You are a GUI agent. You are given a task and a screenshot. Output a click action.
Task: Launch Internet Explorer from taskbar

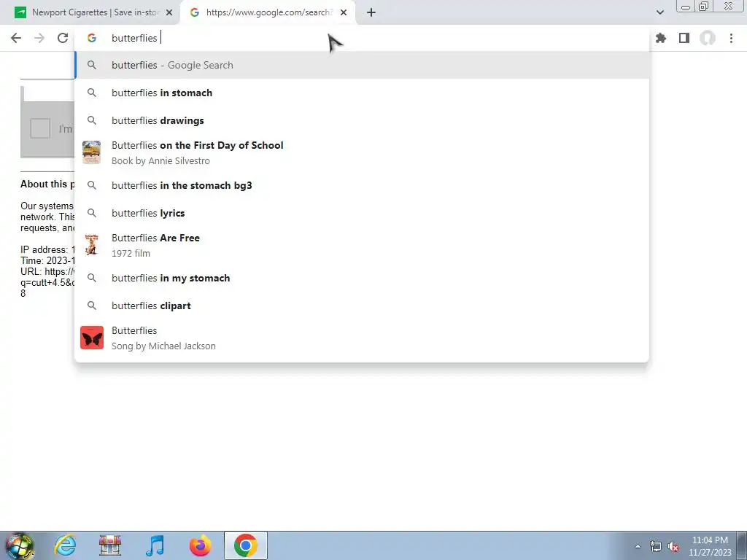(65, 545)
